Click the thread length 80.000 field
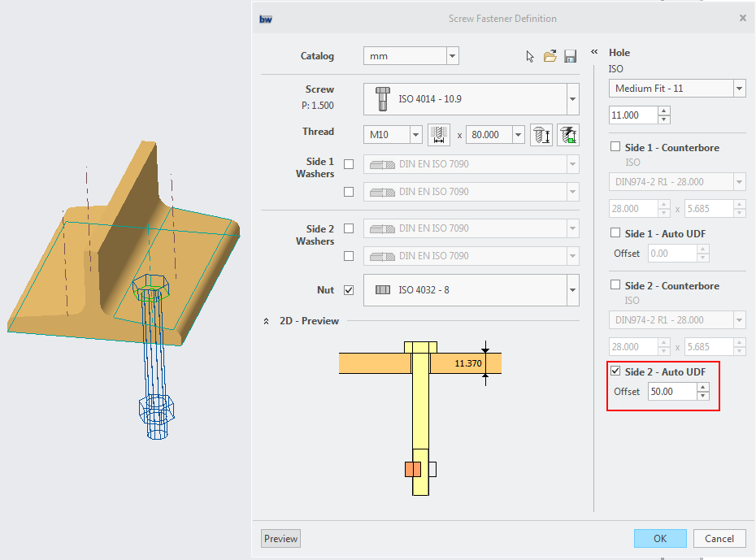Screen dimensions: 756x560 [x=489, y=135]
